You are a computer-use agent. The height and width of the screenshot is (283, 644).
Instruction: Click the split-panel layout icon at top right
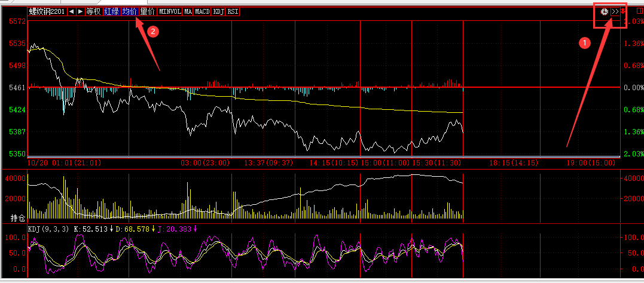639,11
